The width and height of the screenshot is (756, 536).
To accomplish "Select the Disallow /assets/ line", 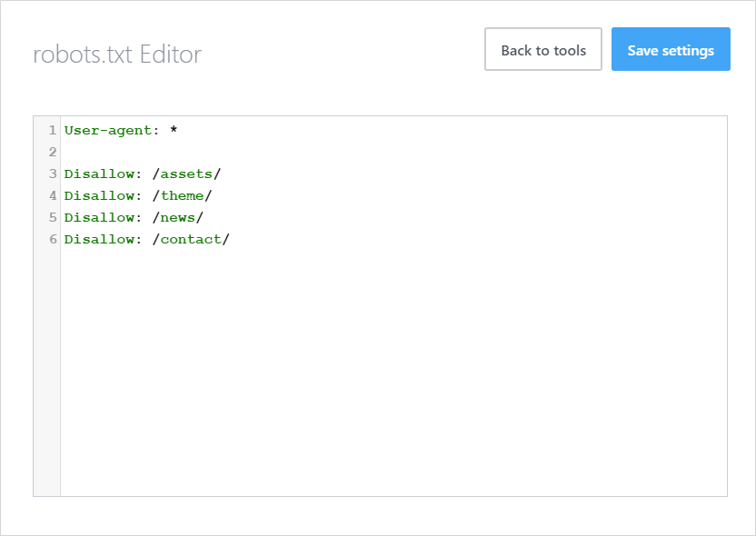I will [x=145, y=174].
